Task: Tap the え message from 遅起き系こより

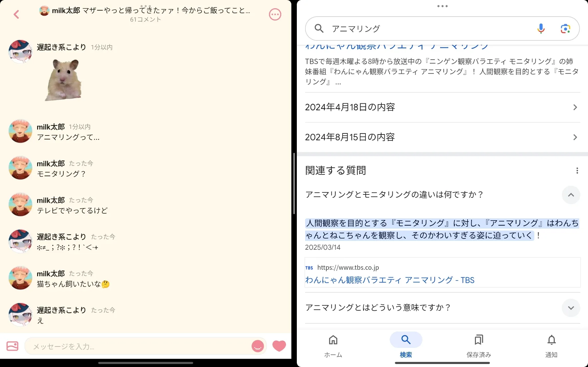Action: pos(40,321)
